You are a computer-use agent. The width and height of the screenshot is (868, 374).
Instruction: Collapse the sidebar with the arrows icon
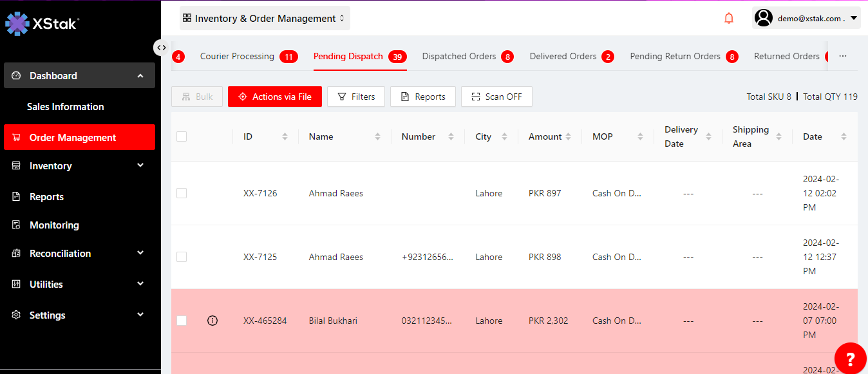coord(161,47)
